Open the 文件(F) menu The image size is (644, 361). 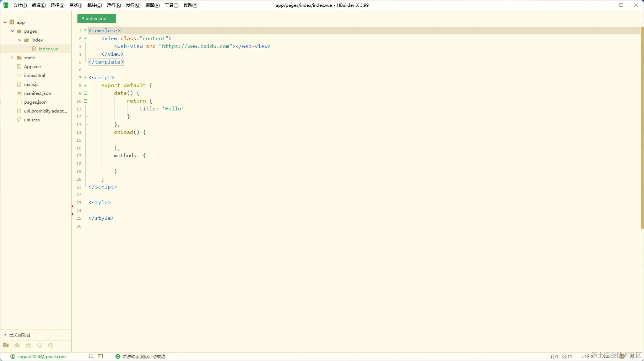pos(20,5)
